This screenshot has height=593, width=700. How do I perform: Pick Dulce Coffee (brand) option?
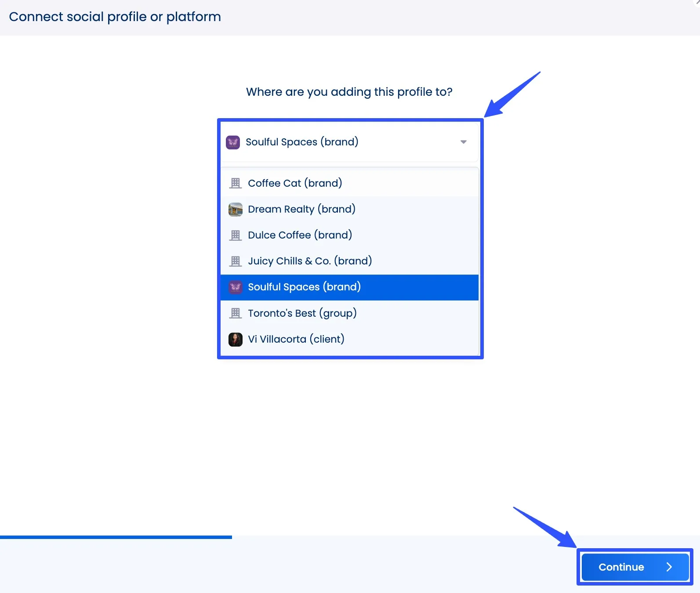pos(300,235)
